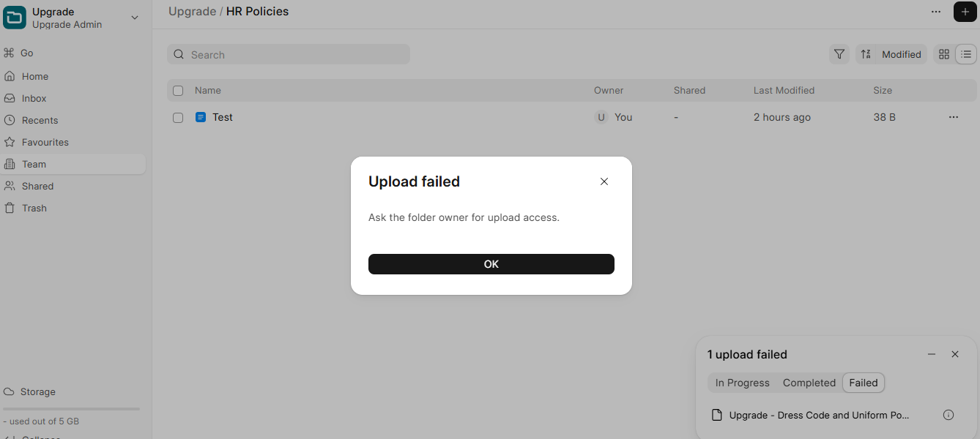This screenshot has height=439, width=980.
Task: Open Inbox in the sidebar
Action: [x=73, y=98]
